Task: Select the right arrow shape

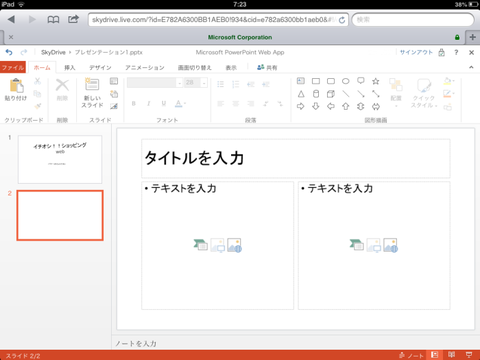Action: 301,106
